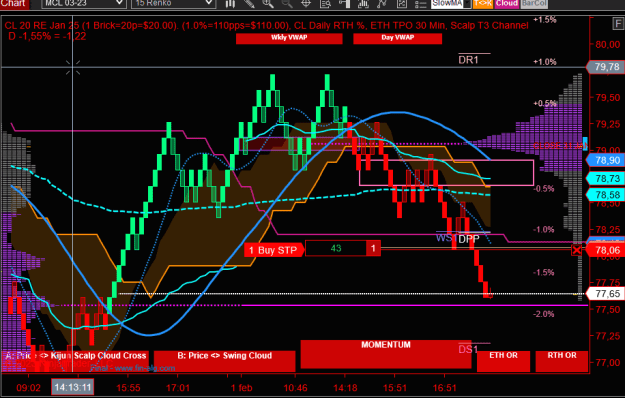Click the DPP pivot label

coord(469,239)
